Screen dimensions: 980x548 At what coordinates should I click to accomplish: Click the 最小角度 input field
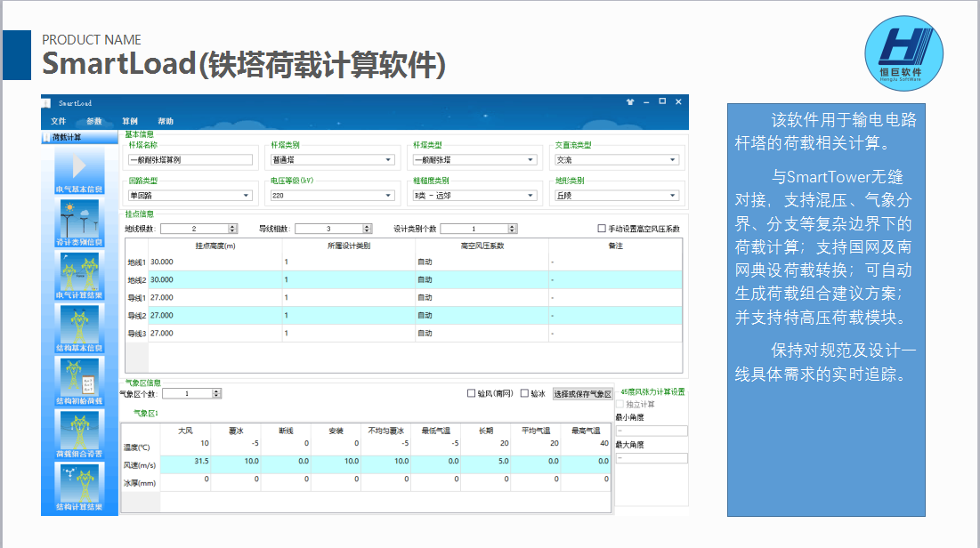click(652, 431)
